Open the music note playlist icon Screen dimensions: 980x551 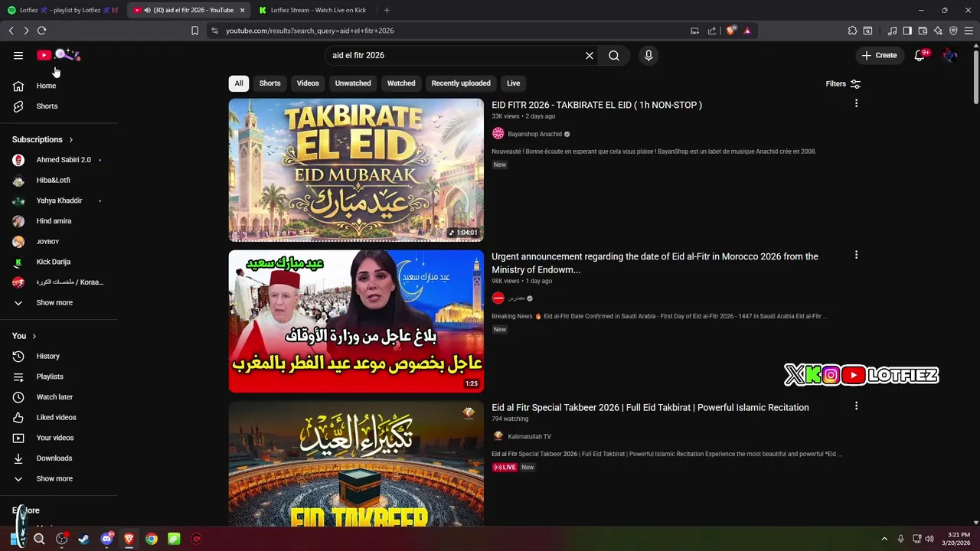click(892, 31)
